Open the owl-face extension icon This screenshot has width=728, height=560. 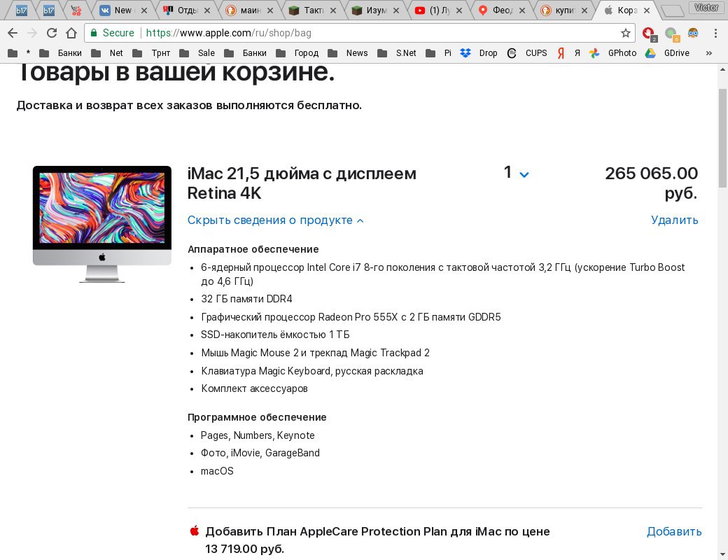tap(693, 32)
